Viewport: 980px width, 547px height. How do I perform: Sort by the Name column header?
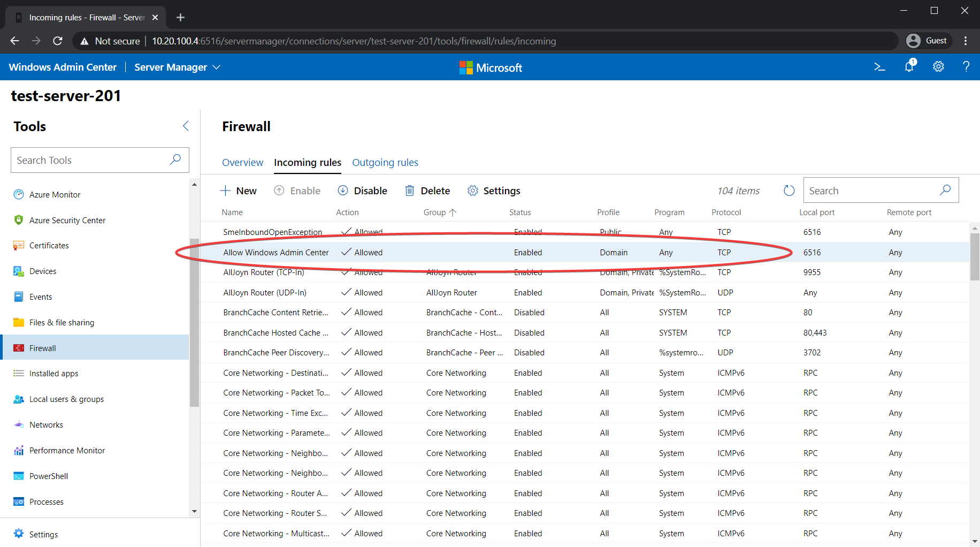[x=232, y=212]
